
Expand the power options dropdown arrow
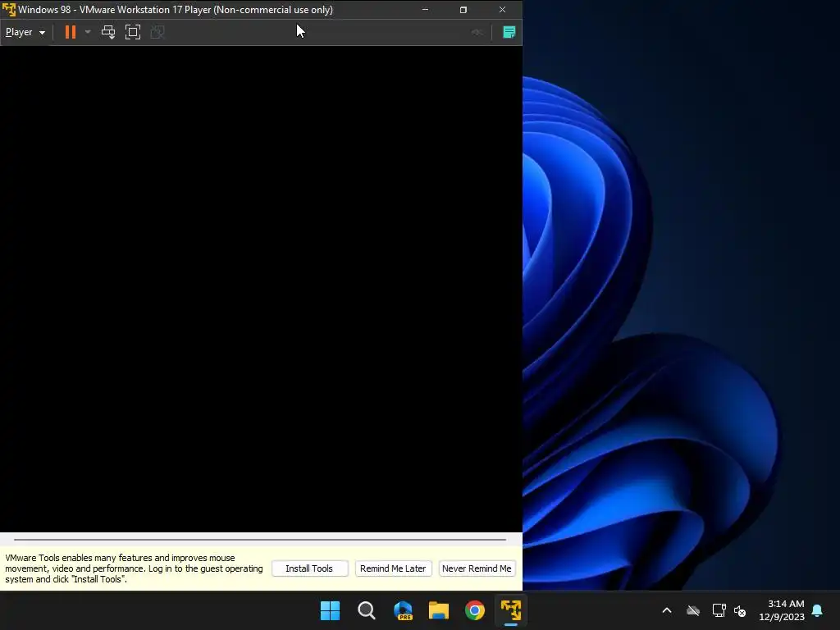(88, 32)
